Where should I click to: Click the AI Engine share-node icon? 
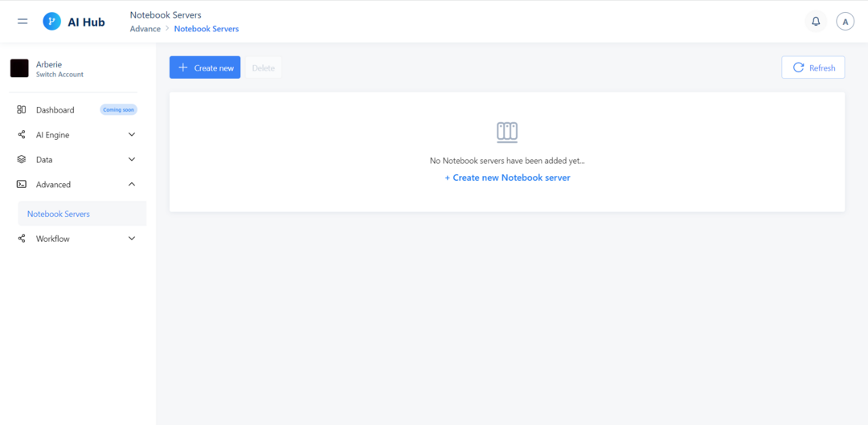[x=22, y=134]
